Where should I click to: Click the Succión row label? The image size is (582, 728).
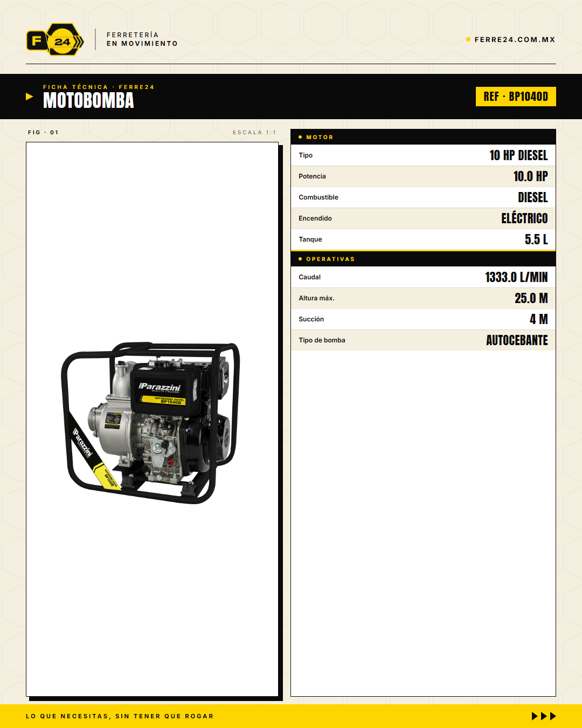[311, 319]
